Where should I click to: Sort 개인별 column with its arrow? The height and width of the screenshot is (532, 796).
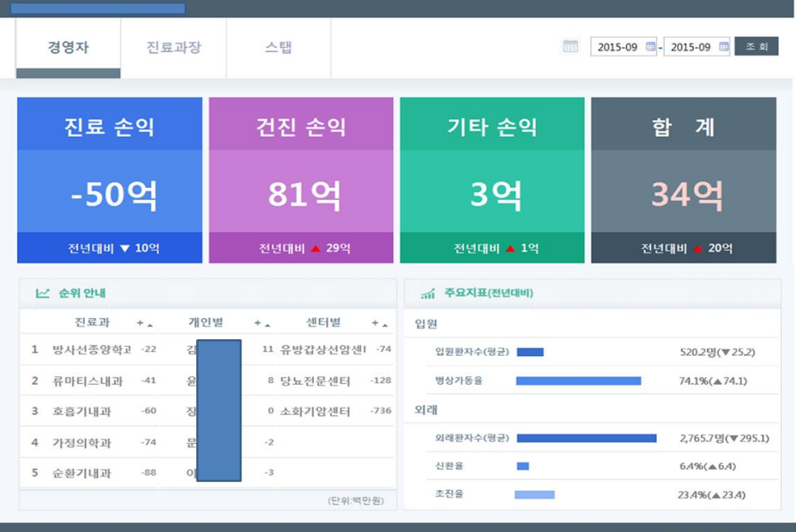pos(268,324)
